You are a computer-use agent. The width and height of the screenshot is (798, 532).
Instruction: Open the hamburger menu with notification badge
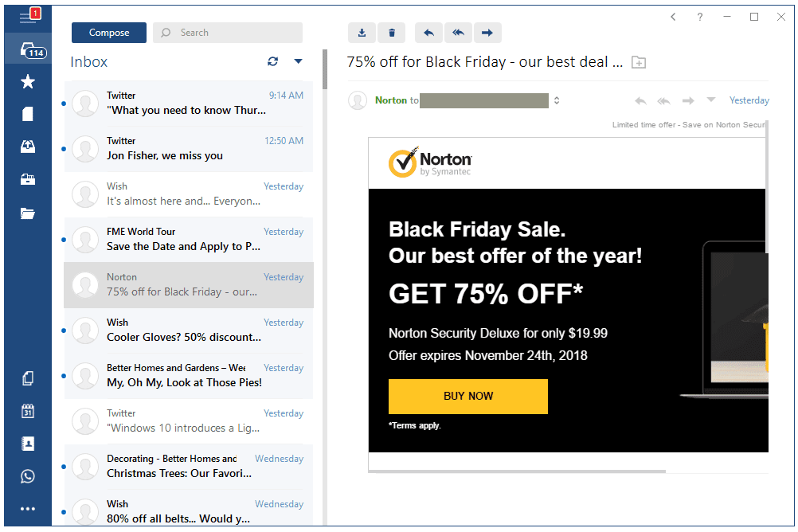(x=28, y=17)
